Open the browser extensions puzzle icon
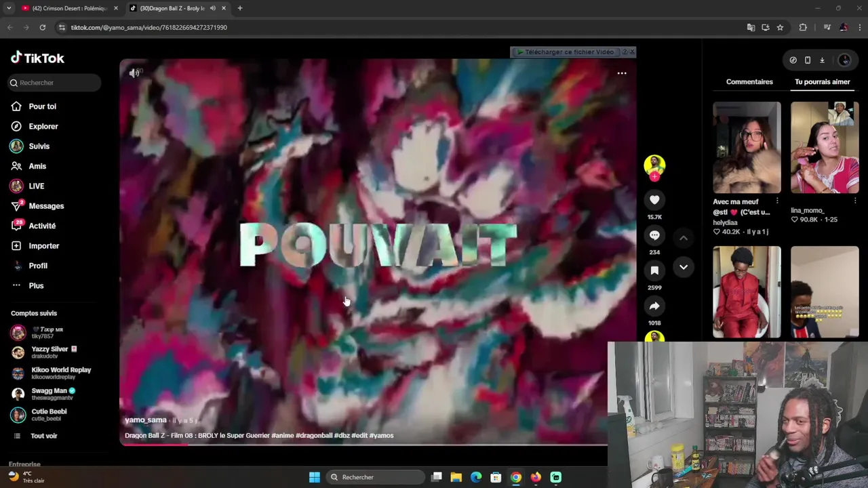 pos(803,28)
